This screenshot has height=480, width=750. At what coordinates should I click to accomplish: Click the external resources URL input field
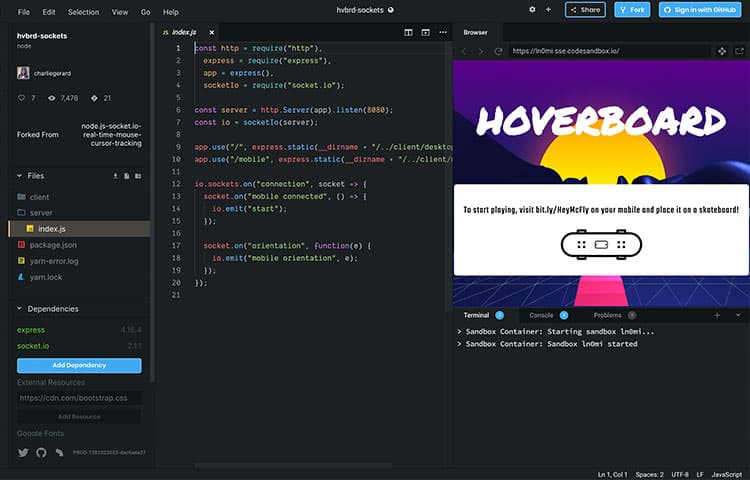(79, 397)
